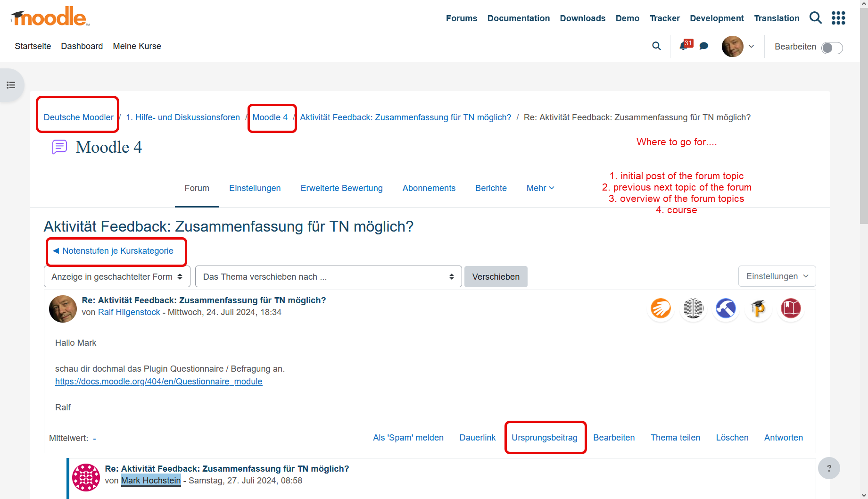The width and height of the screenshot is (868, 499).
Task: Go to previous topic Notenstufen je Kurskategorie
Action: [x=114, y=251]
